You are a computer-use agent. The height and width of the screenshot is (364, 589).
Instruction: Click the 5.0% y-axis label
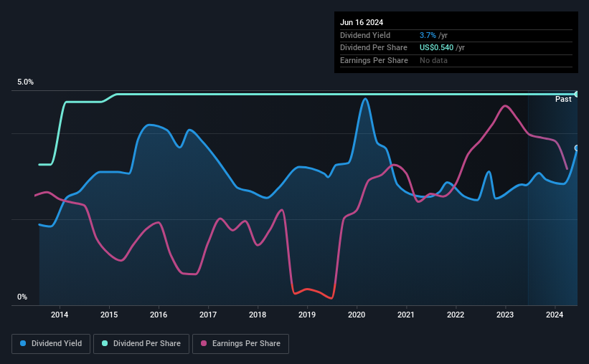(x=25, y=82)
